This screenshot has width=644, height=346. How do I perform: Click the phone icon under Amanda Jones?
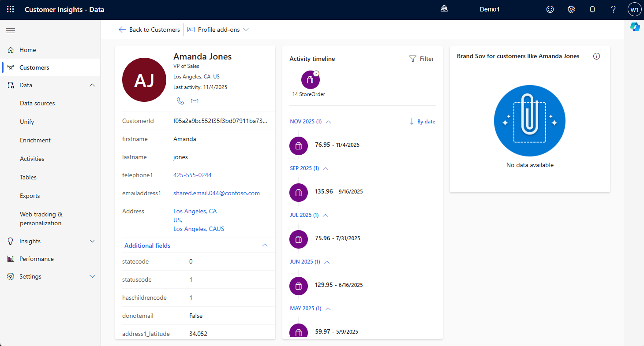pos(180,101)
